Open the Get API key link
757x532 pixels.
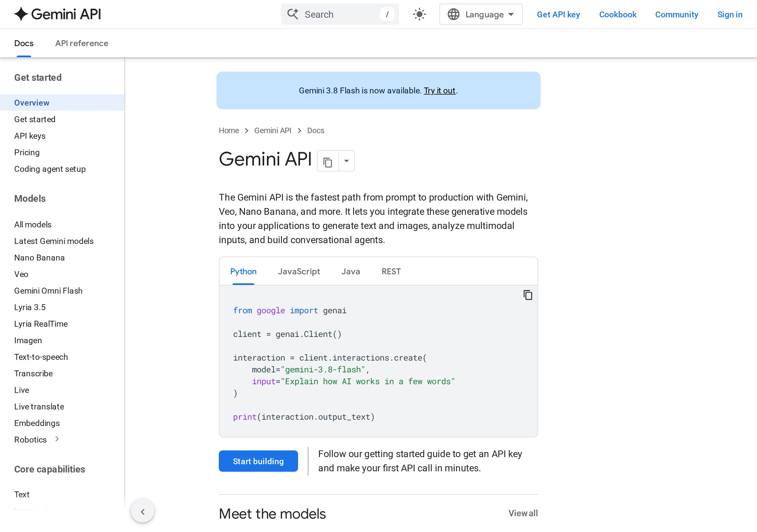[x=558, y=15]
